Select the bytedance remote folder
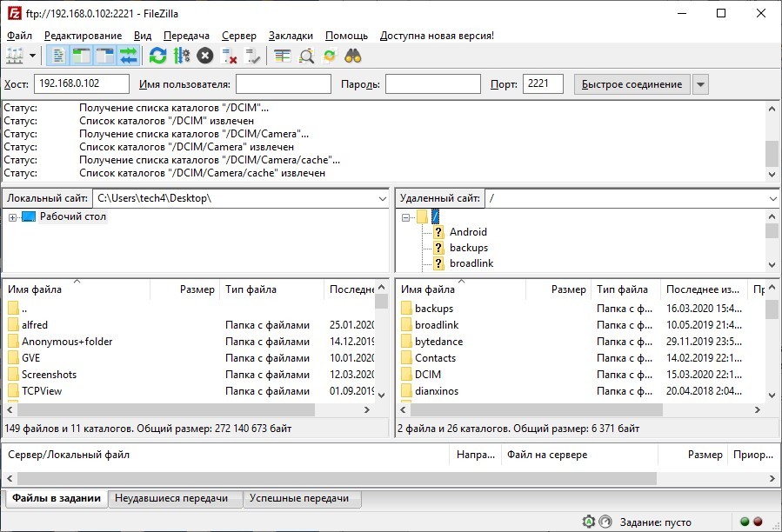782x532 pixels. pyautogui.click(x=439, y=342)
